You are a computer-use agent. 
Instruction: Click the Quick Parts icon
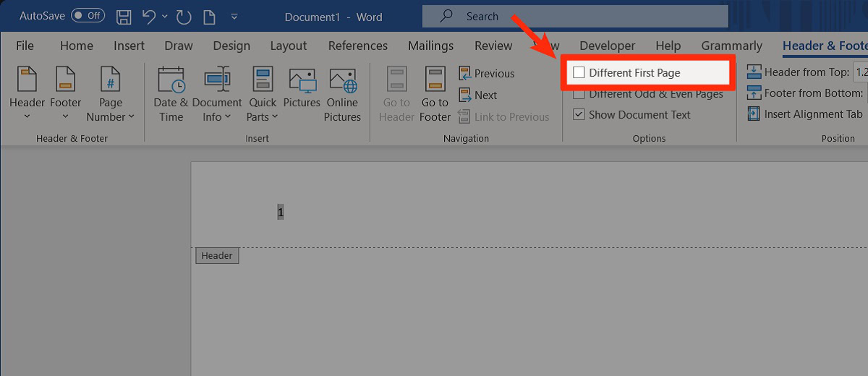pos(263,79)
